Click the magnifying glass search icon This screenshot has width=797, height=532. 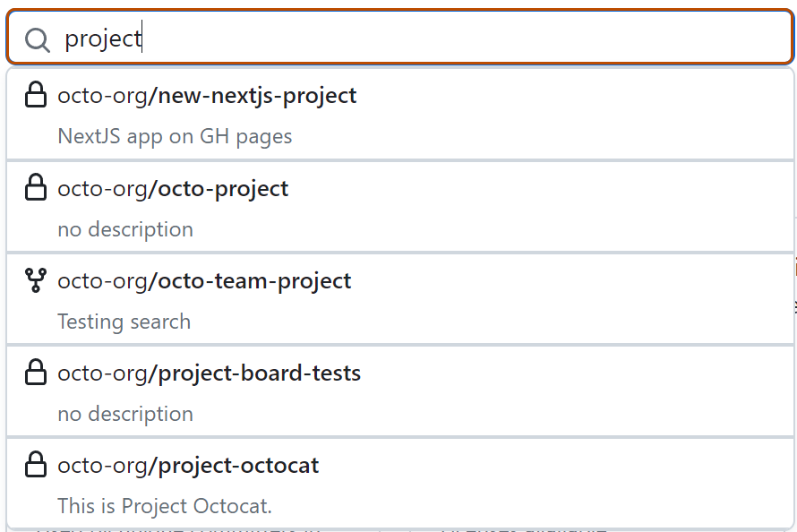click(x=37, y=39)
